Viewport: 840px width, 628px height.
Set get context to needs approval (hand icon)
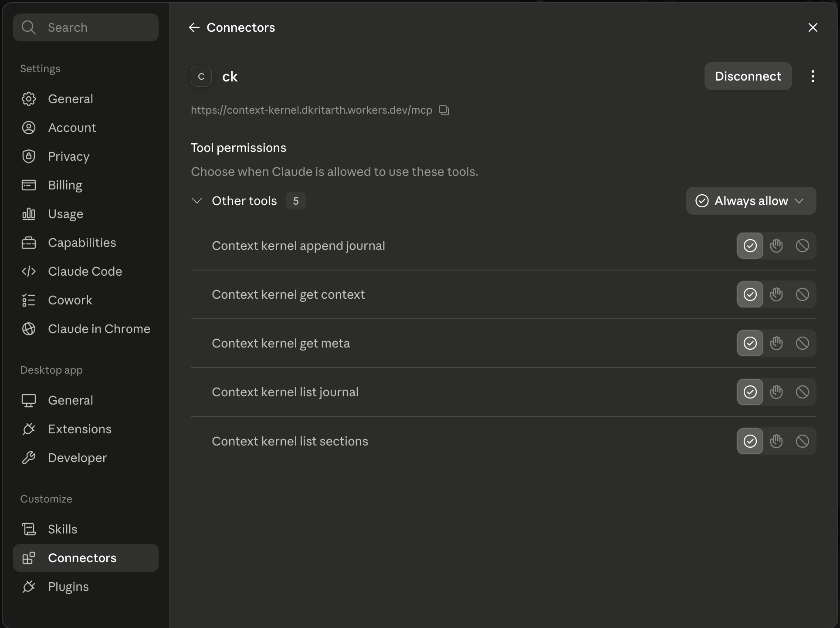(x=776, y=294)
